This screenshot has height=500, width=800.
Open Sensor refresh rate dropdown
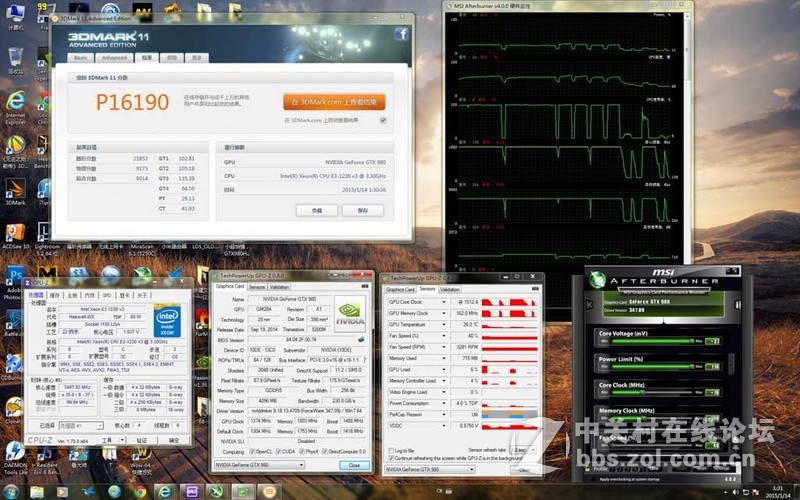[523, 450]
